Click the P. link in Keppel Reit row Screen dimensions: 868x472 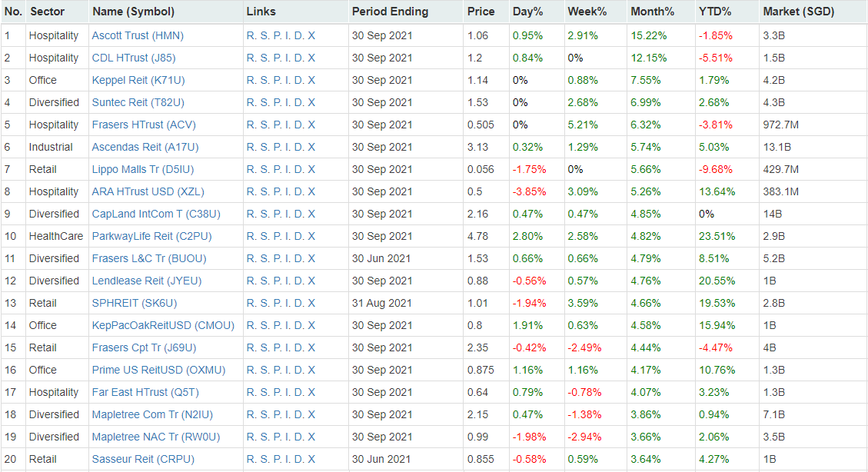[278, 80]
